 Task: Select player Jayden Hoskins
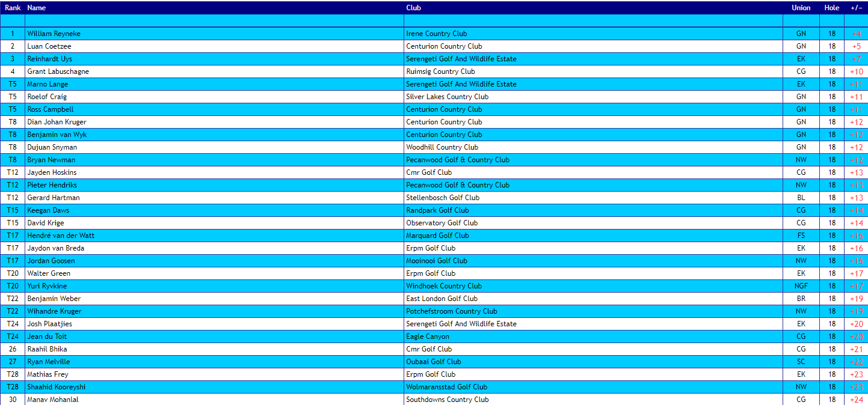tap(52, 172)
